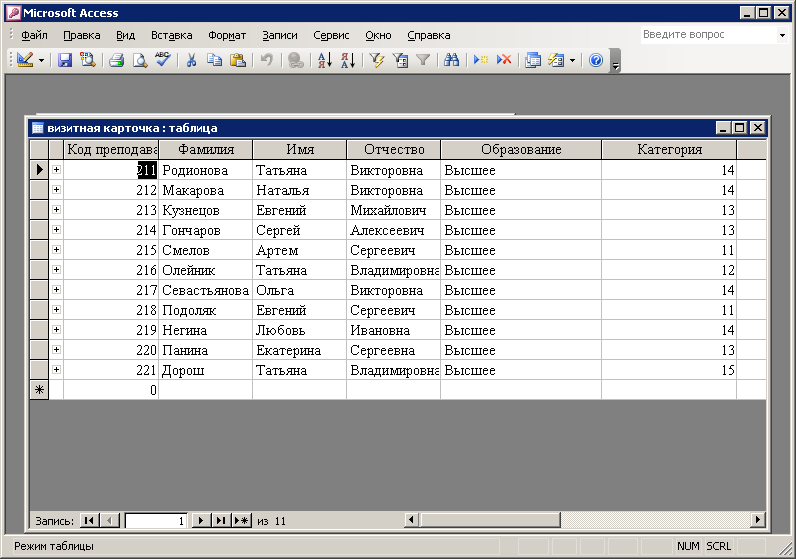
Task: Expand subdatasheet for Макарова row
Action: coord(56,190)
